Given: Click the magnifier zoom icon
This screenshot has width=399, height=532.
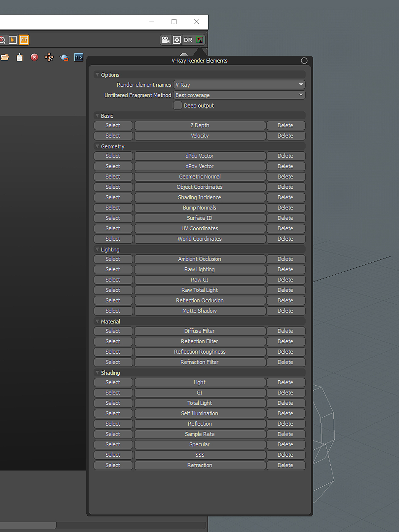Looking at the screenshot, I should tap(2, 40).
